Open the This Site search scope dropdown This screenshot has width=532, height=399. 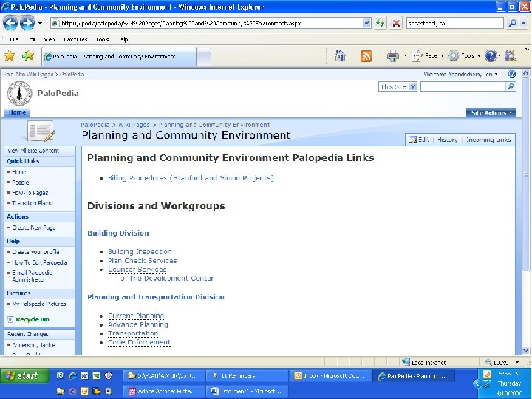coord(398,86)
